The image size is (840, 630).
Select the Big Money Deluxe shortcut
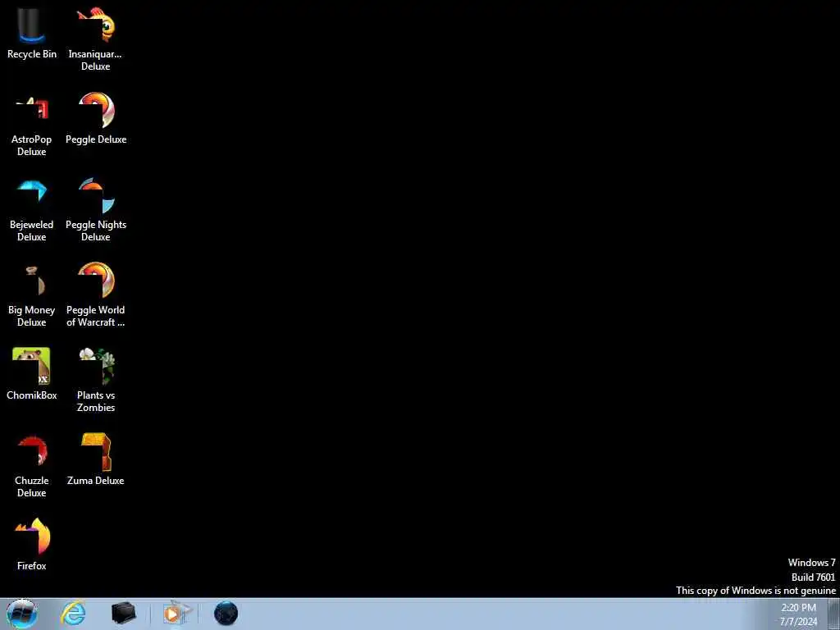tap(32, 295)
